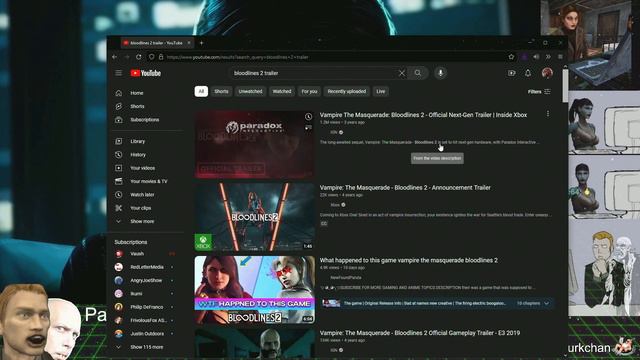Image resolution: width=640 pixels, height=360 pixels.
Task: Open the YouTube hamburger guide menu
Action: tap(119, 73)
